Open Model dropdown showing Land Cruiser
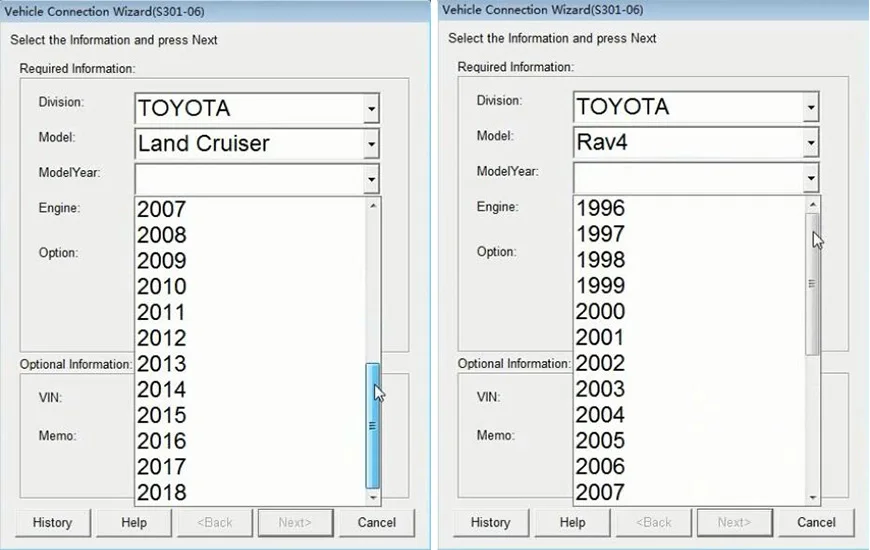870x550 pixels. point(371,144)
